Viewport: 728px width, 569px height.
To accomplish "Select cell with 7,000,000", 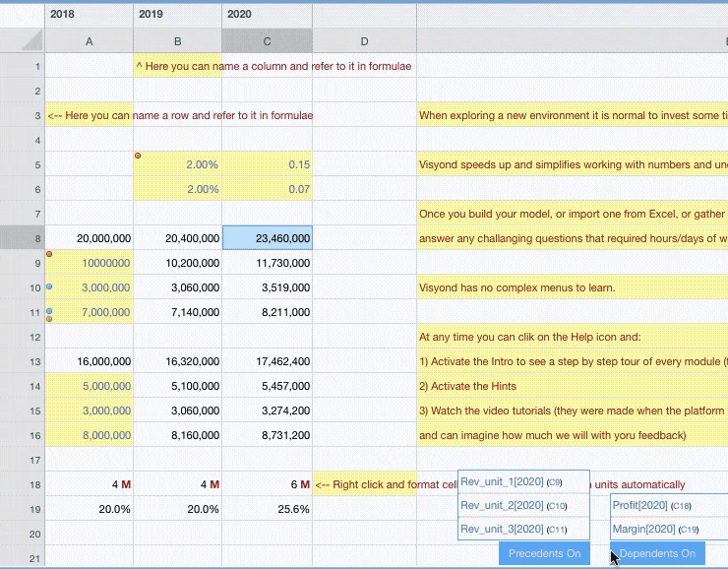I will point(90,312).
